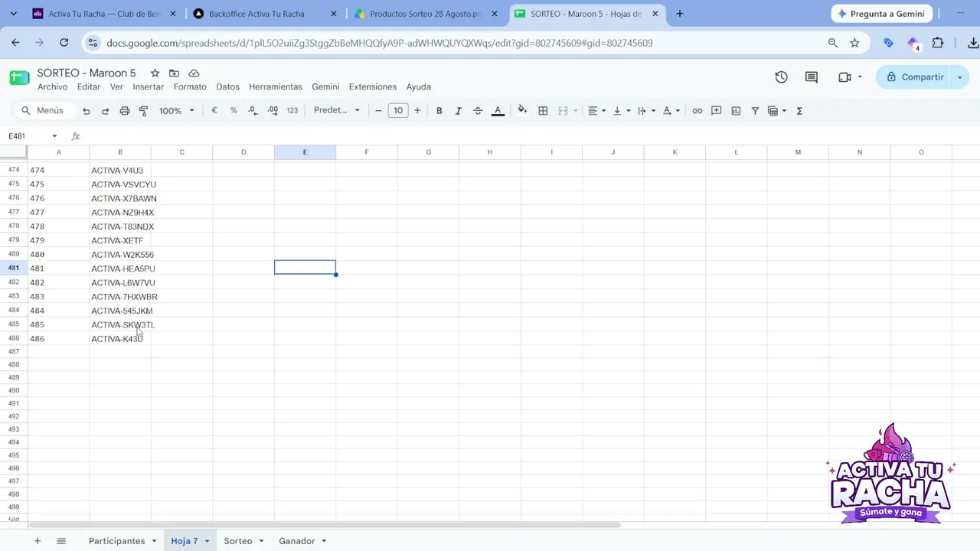The height and width of the screenshot is (551, 980).
Task: Open vertical align dropdown
Action: (x=622, y=111)
